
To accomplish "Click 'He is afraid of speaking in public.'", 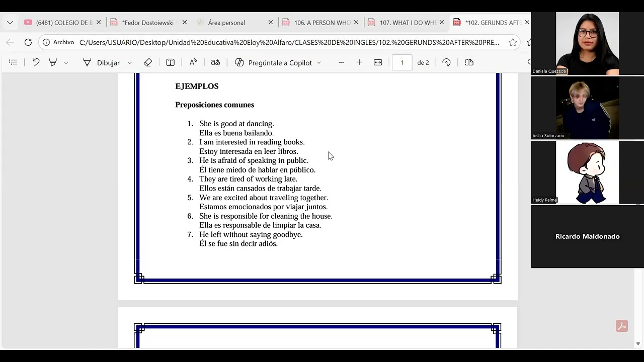I will (254, 160).
